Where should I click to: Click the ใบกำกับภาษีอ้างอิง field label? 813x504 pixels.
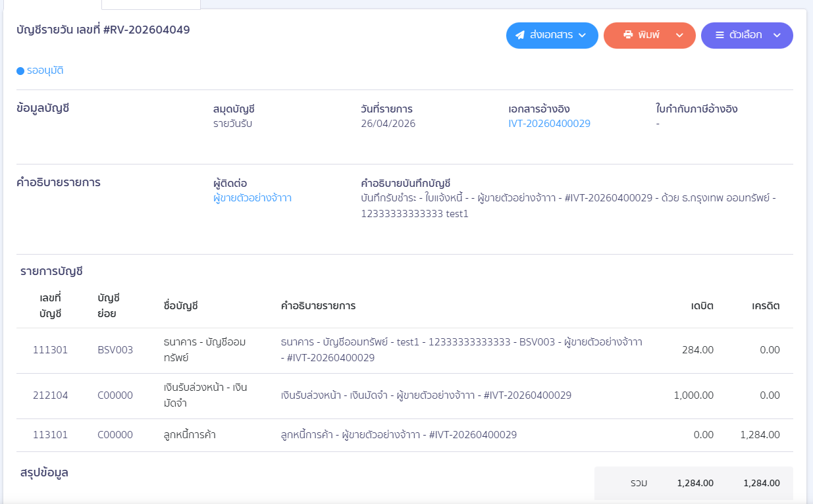[696, 109]
